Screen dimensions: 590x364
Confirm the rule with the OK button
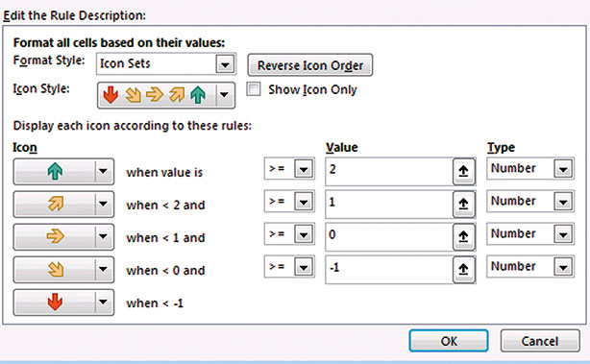coord(449,341)
